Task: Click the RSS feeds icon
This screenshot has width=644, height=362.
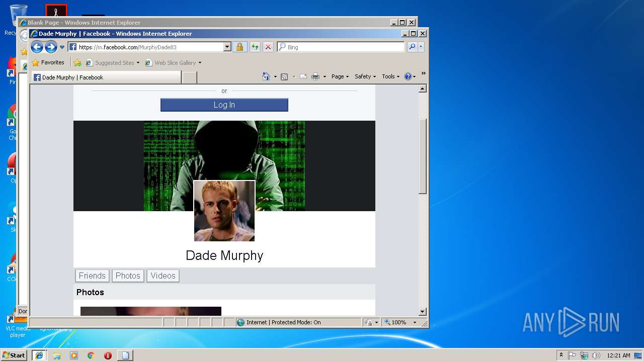Action: (284, 76)
